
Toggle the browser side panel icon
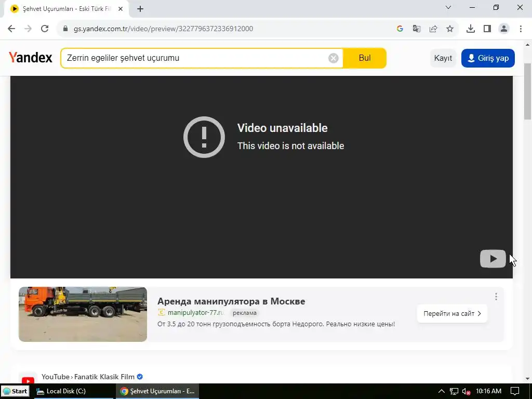(x=487, y=29)
